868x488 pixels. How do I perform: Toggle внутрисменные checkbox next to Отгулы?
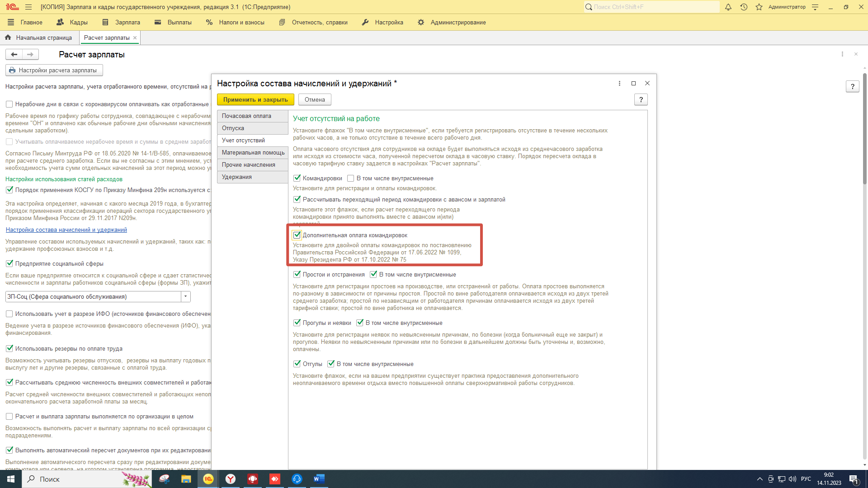coord(331,364)
